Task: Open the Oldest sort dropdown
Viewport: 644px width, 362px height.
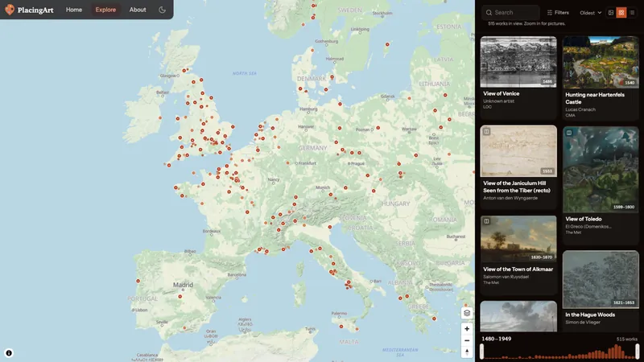Action: coord(591,13)
